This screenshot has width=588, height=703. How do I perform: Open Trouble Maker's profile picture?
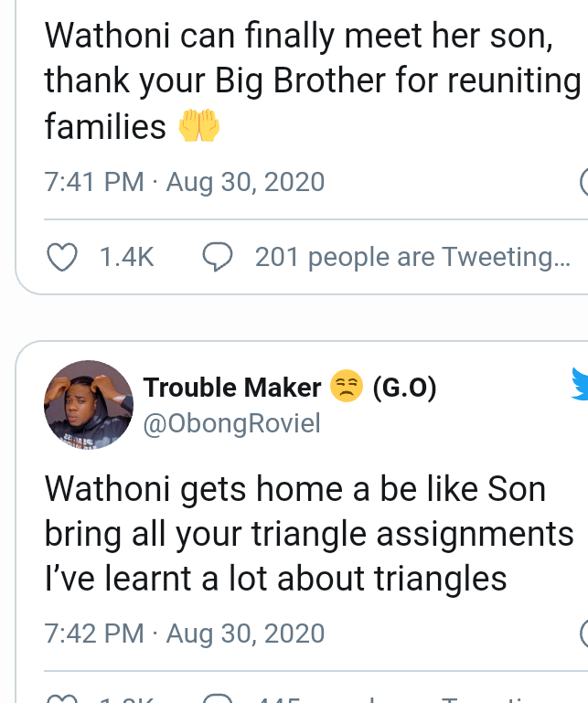pos(89,405)
